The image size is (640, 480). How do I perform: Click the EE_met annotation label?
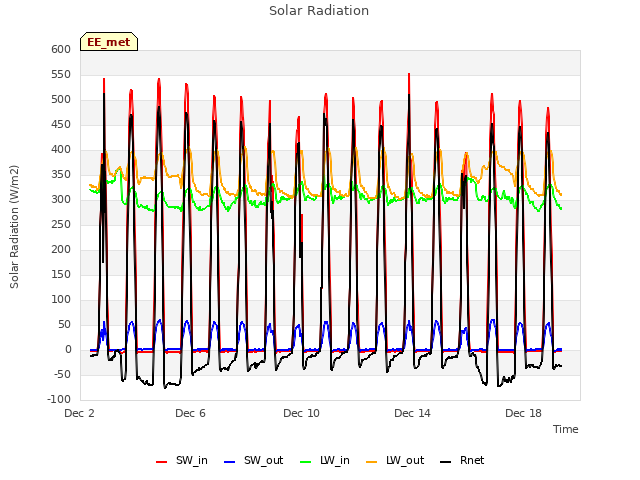(109, 42)
